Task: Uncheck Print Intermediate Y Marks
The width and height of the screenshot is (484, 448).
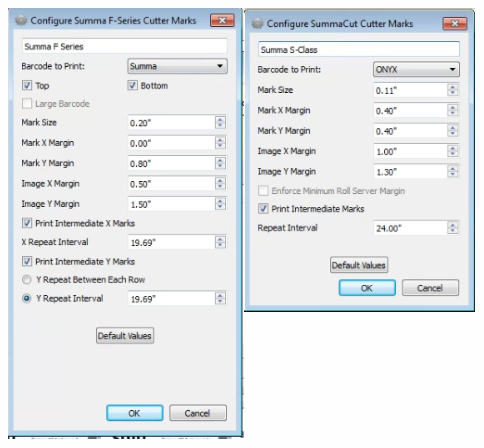Action: pyautogui.click(x=27, y=261)
